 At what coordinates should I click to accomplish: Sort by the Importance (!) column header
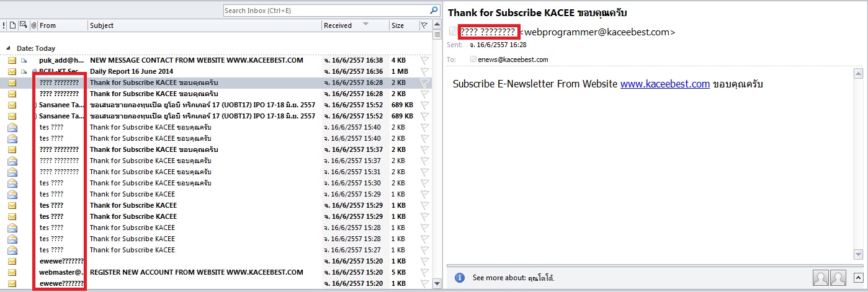pyautogui.click(x=4, y=25)
